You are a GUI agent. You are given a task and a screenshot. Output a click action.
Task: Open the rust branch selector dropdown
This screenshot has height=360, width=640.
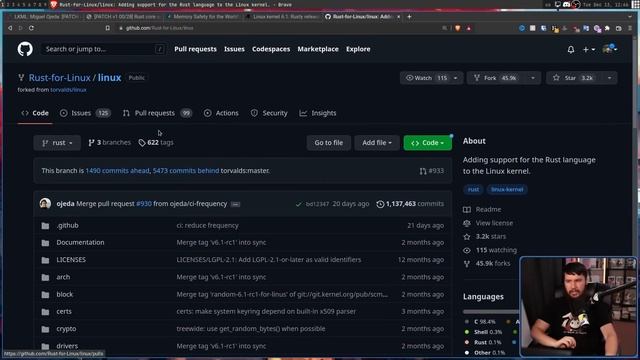coord(57,143)
